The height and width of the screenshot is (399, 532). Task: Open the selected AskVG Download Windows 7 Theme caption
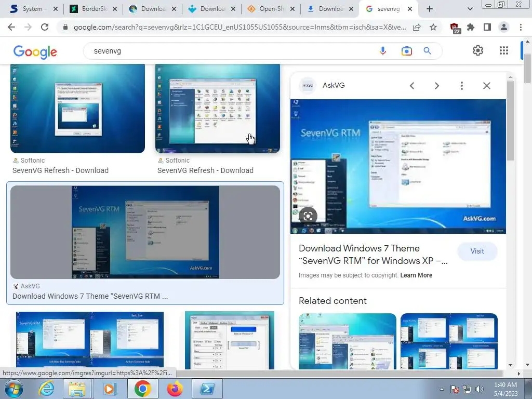tap(90, 296)
